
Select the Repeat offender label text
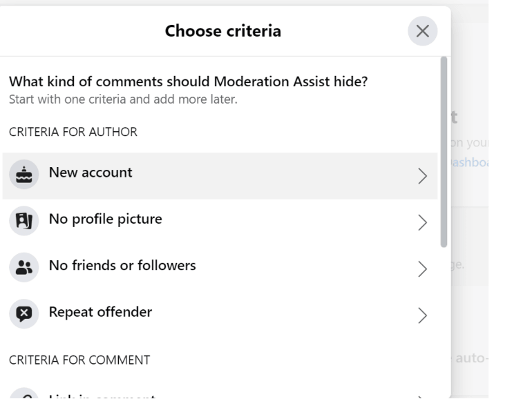(x=100, y=311)
